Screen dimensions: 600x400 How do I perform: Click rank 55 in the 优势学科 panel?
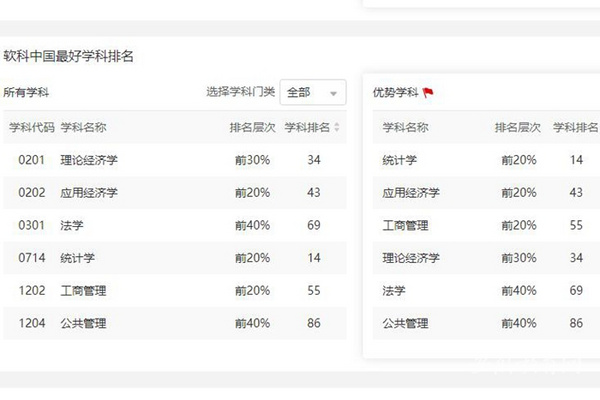pyautogui.click(x=576, y=225)
